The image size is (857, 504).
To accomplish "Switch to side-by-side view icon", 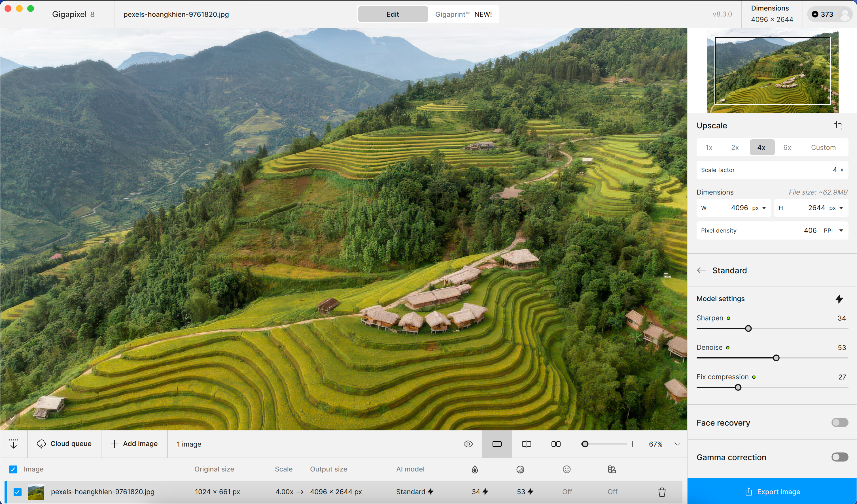I will point(556,444).
